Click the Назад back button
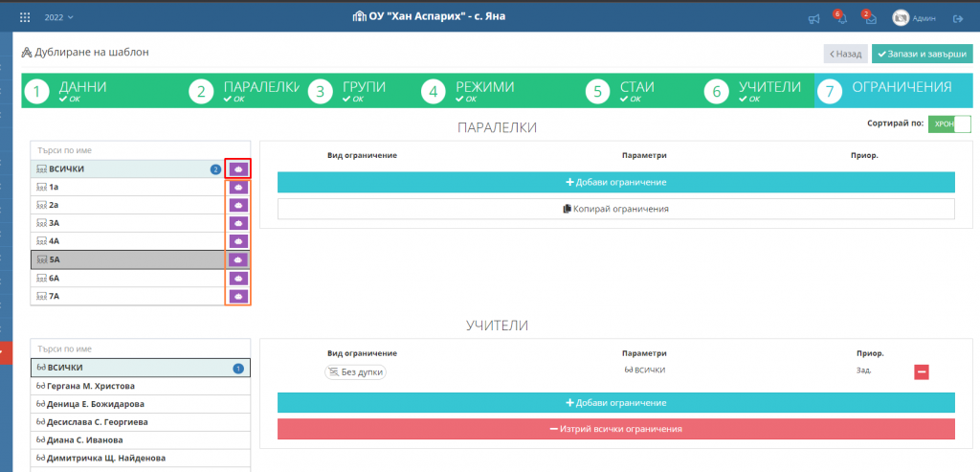Image resolution: width=980 pixels, height=472 pixels. tap(845, 54)
